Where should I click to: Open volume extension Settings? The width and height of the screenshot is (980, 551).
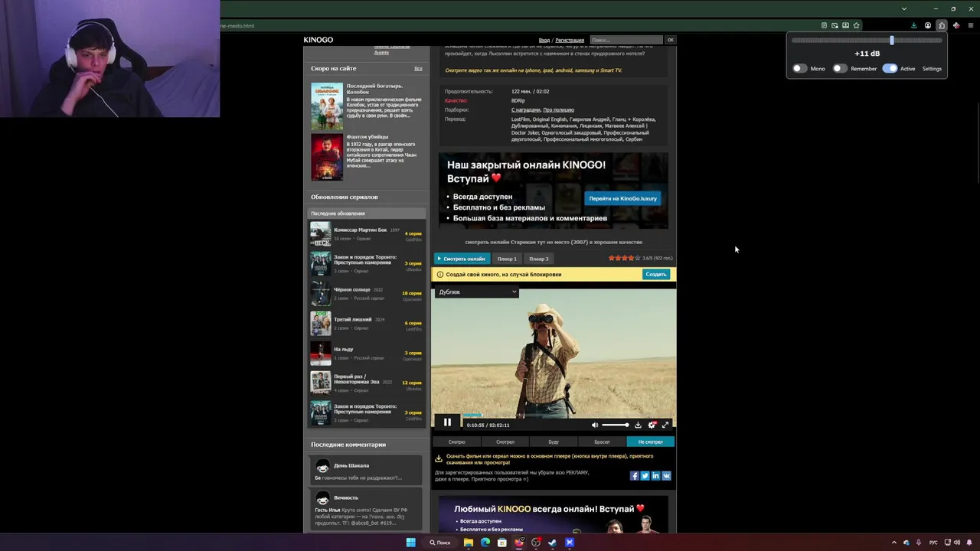[932, 69]
